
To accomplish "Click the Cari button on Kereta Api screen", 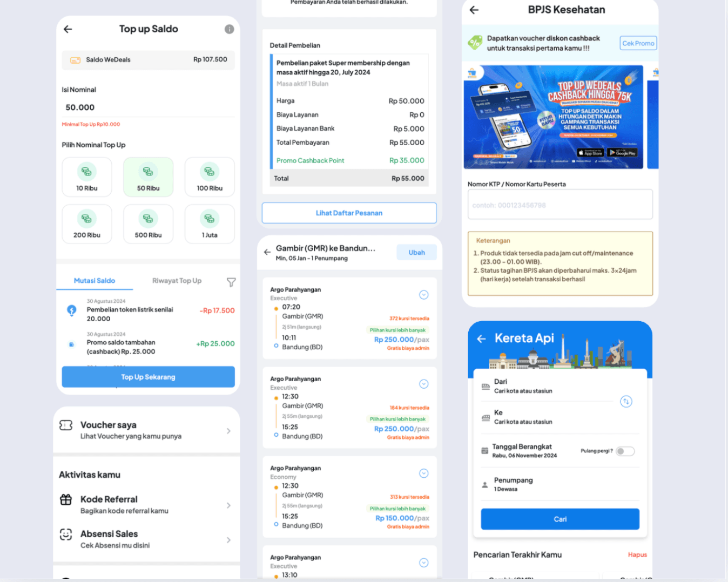I will (560, 519).
